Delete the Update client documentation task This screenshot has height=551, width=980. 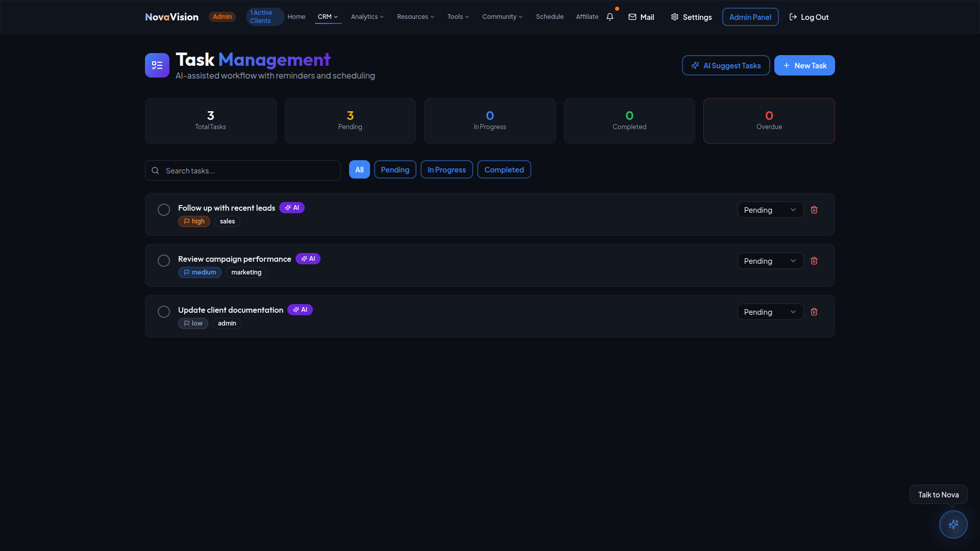814,312
